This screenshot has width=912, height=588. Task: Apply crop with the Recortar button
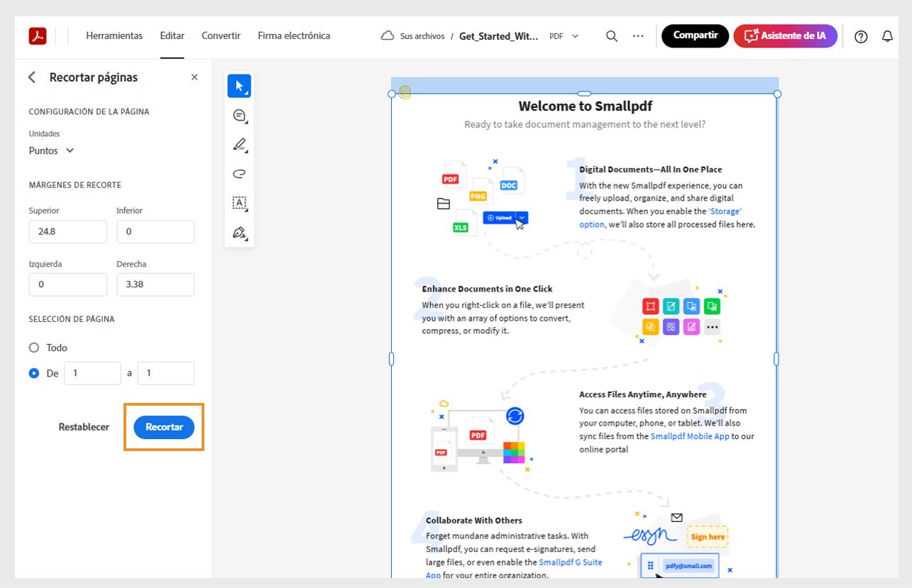[x=164, y=427]
